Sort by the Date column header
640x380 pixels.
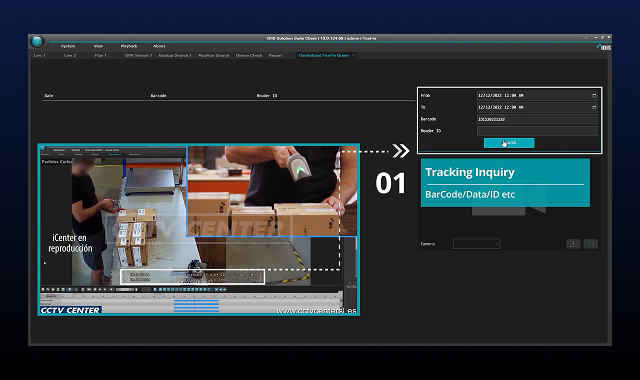(49, 96)
